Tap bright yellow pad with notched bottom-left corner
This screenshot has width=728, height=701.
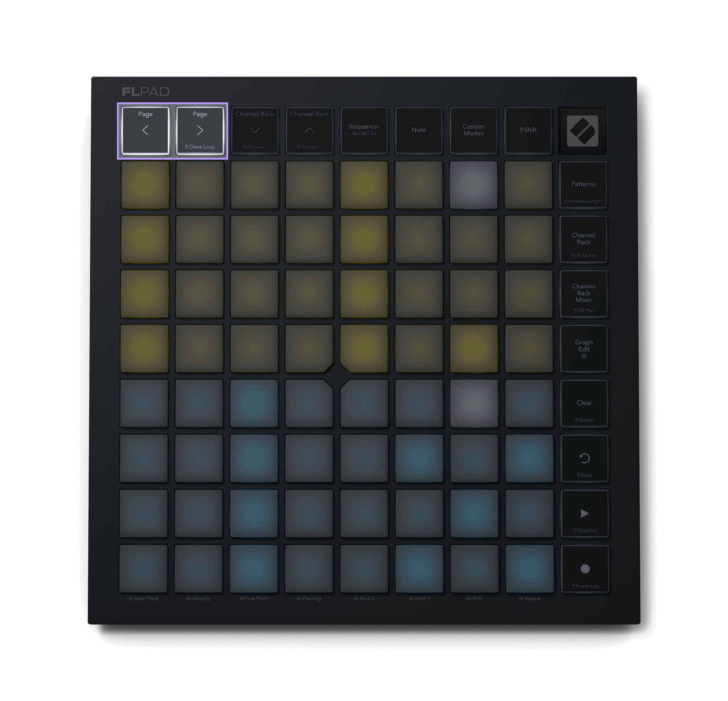click(x=364, y=348)
